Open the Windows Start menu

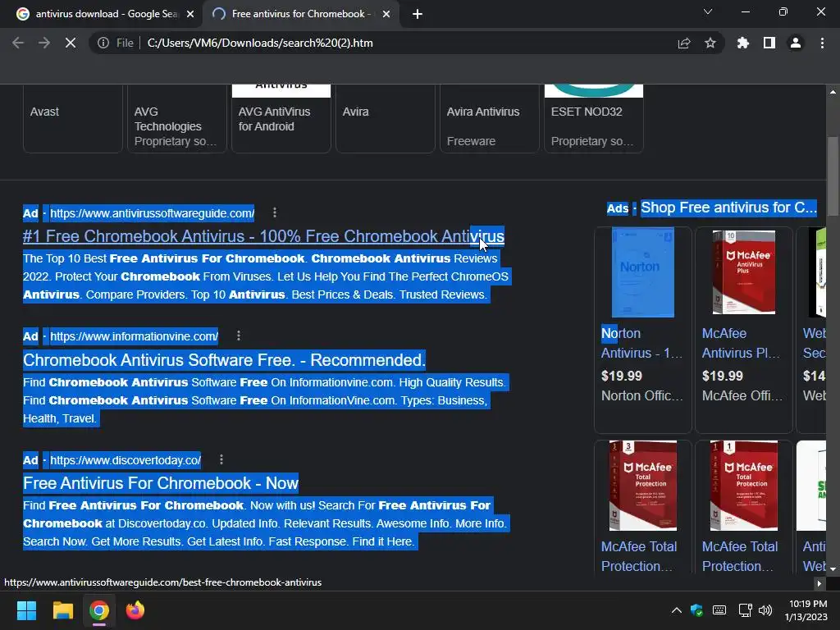(x=26, y=610)
